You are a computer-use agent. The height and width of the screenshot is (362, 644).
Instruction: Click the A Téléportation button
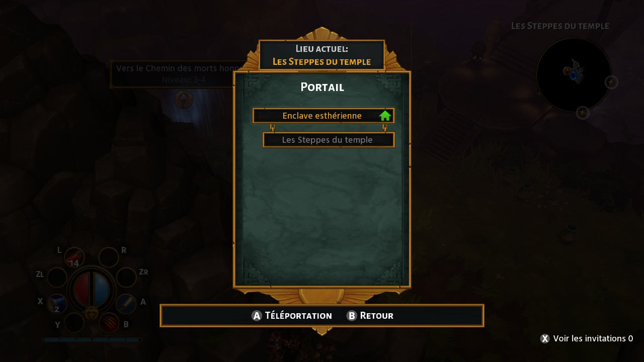tap(292, 316)
